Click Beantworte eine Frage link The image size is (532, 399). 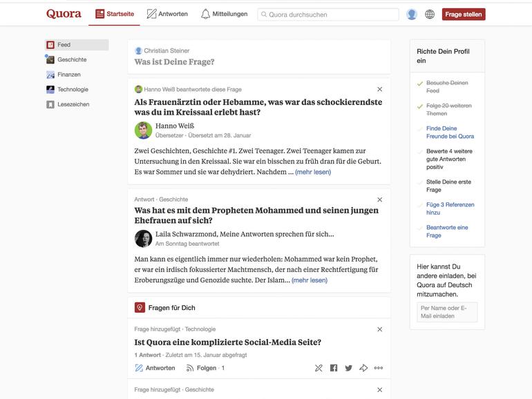(447, 231)
